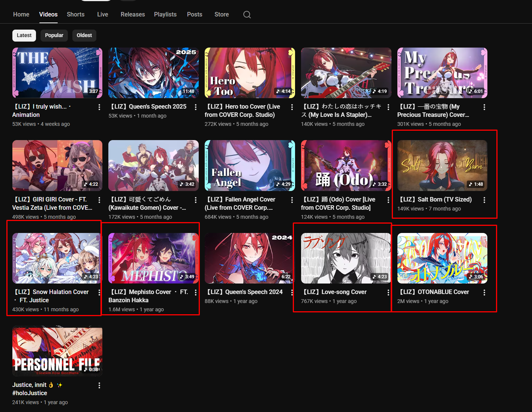Go to the Home tab
This screenshot has height=412, width=532.
click(21, 14)
